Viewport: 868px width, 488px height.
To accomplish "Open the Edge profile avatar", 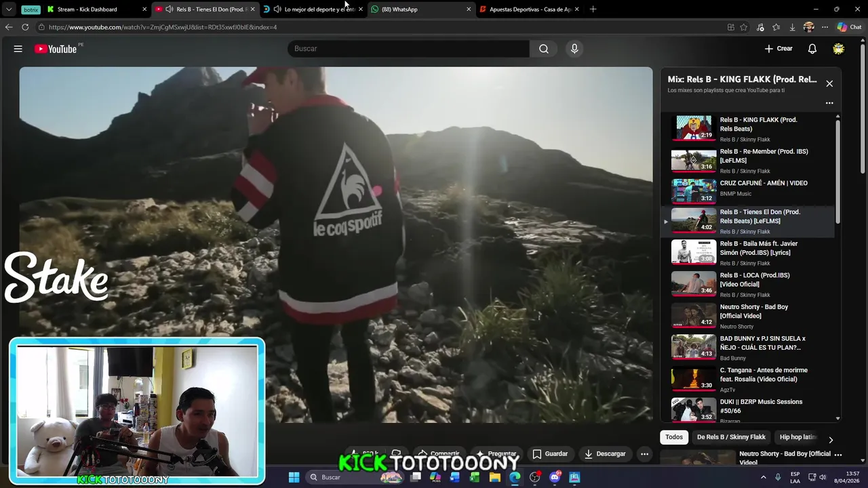I will pyautogui.click(x=808, y=27).
